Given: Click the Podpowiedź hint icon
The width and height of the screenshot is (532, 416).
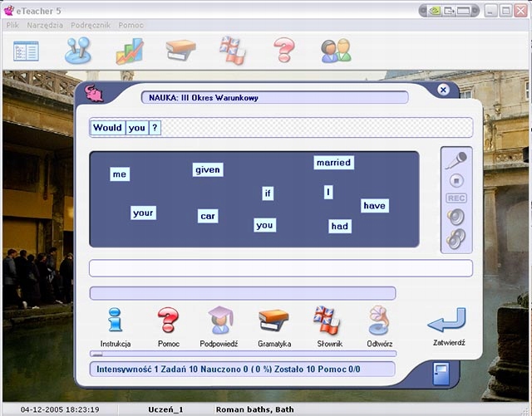Looking at the screenshot, I should pos(221,321).
